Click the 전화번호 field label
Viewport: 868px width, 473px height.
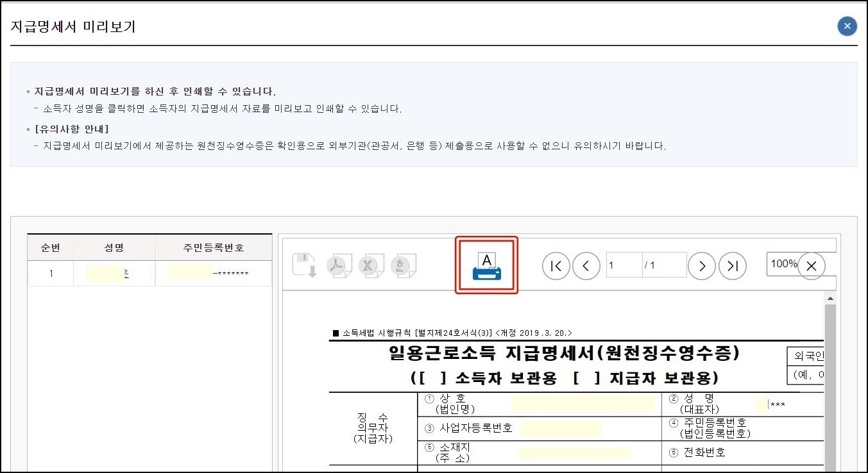[697, 452]
